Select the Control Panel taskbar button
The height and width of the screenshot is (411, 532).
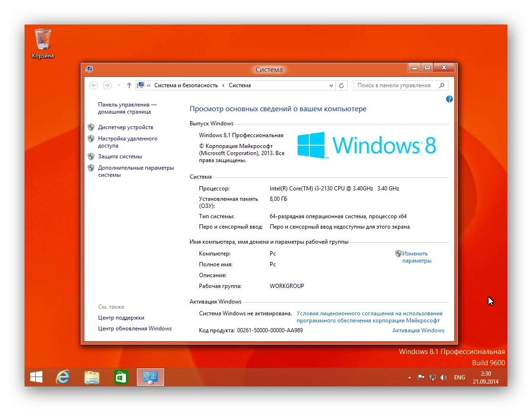click(x=150, y=377)
